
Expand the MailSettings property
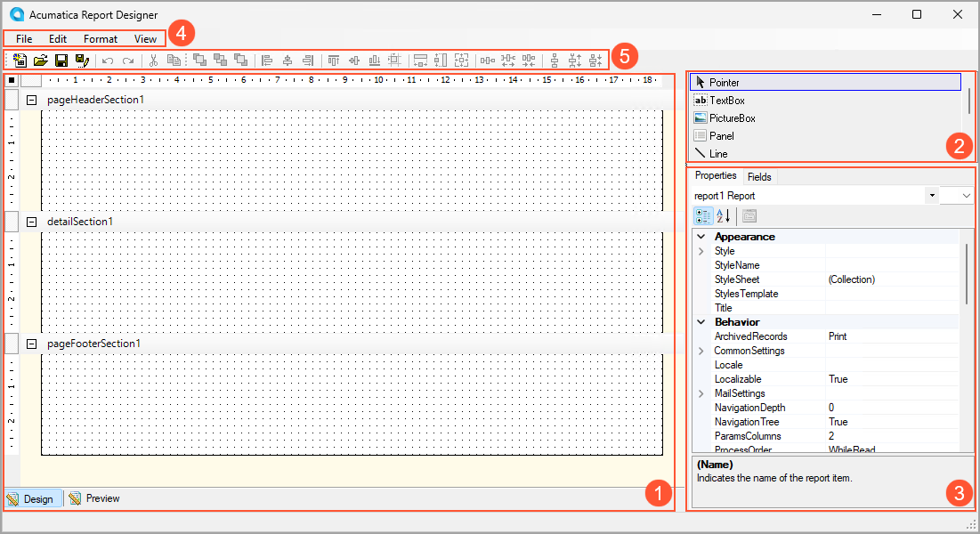pyautogui.click(x=701, y=393)
